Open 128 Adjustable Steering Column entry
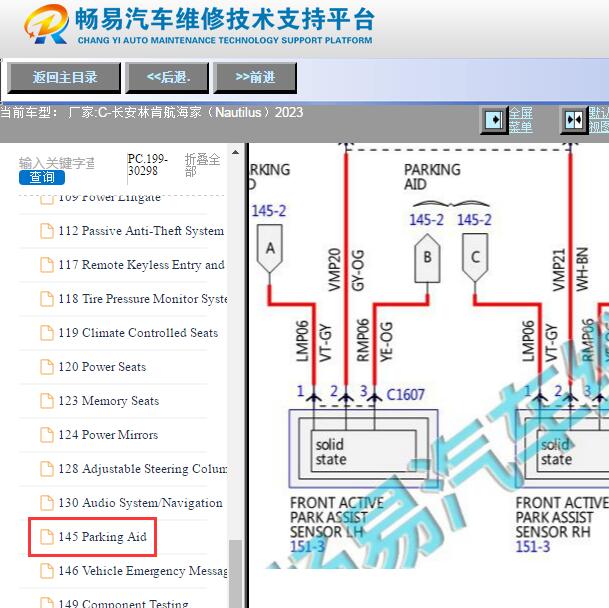This screenshot has height=608, width=609. [x=143, y=469]
